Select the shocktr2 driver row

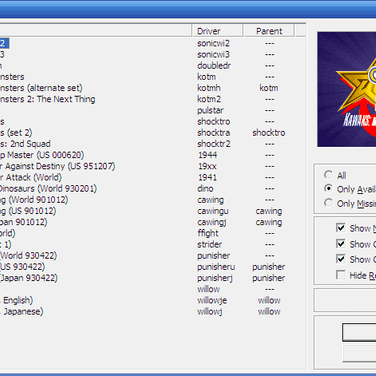[x=214, y=144]
